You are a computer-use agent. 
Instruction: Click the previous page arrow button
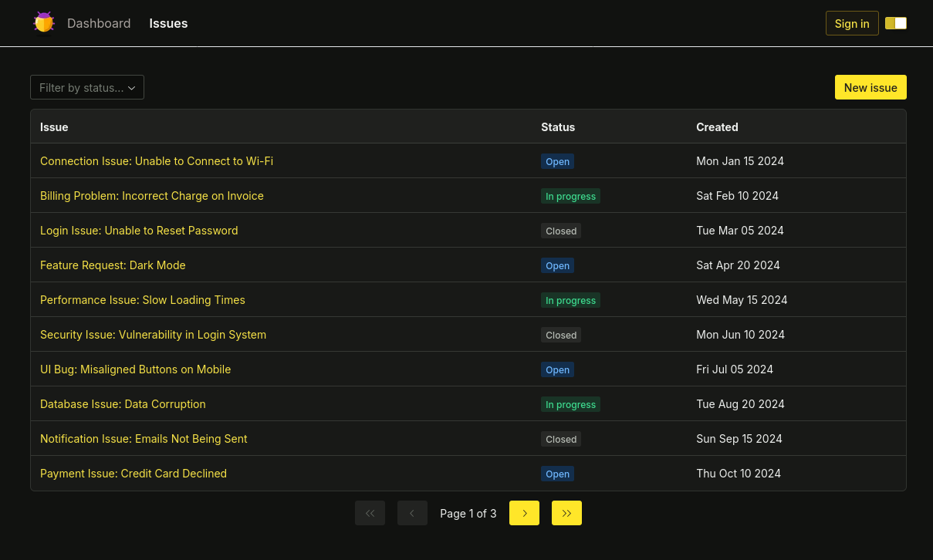(x=412, y=513)
